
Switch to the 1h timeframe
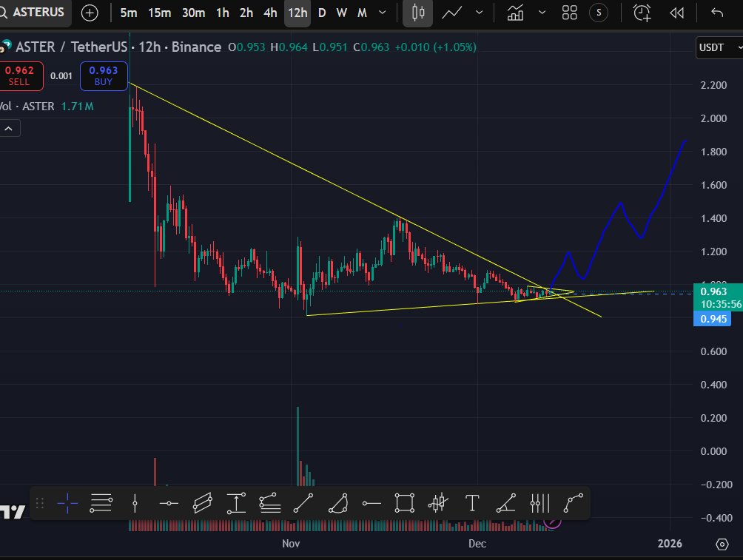click(x=221, y=13)
